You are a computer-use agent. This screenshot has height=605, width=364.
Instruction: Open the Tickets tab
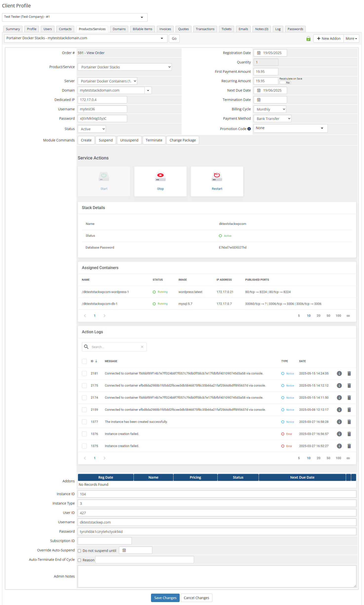pyautogui.click(x=227, y=29)
